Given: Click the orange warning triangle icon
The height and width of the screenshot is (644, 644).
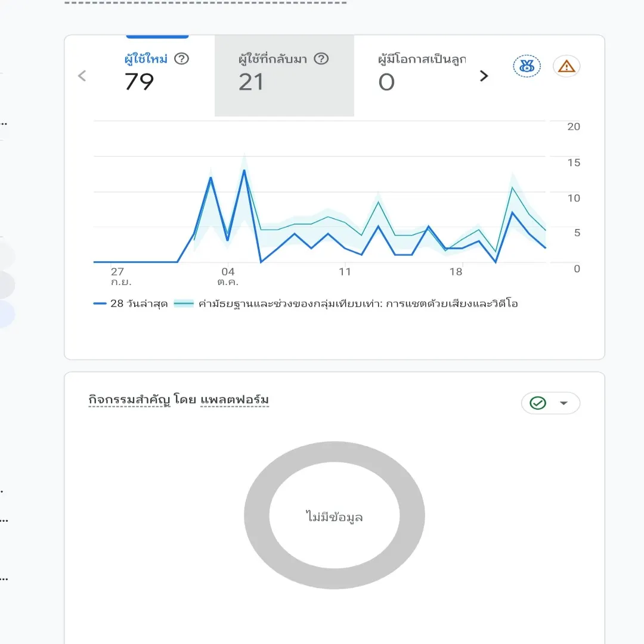Looking at the screenshot, I should [566, 66].
